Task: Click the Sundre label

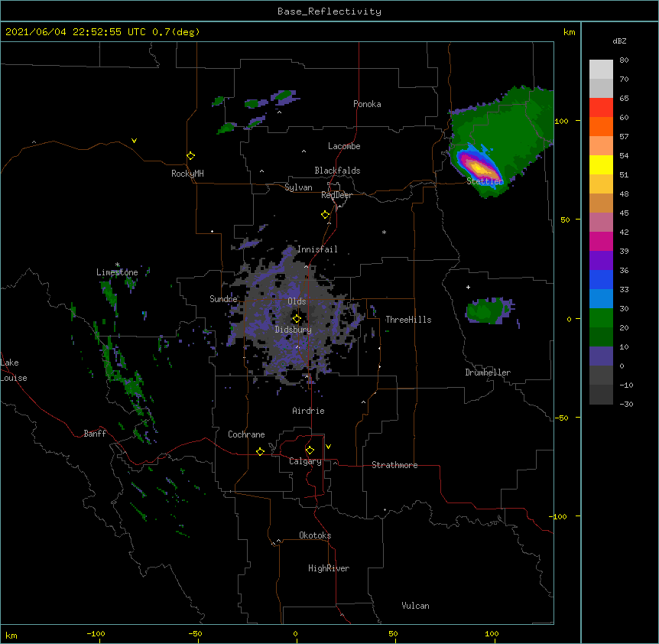Action: coord(223,299)
